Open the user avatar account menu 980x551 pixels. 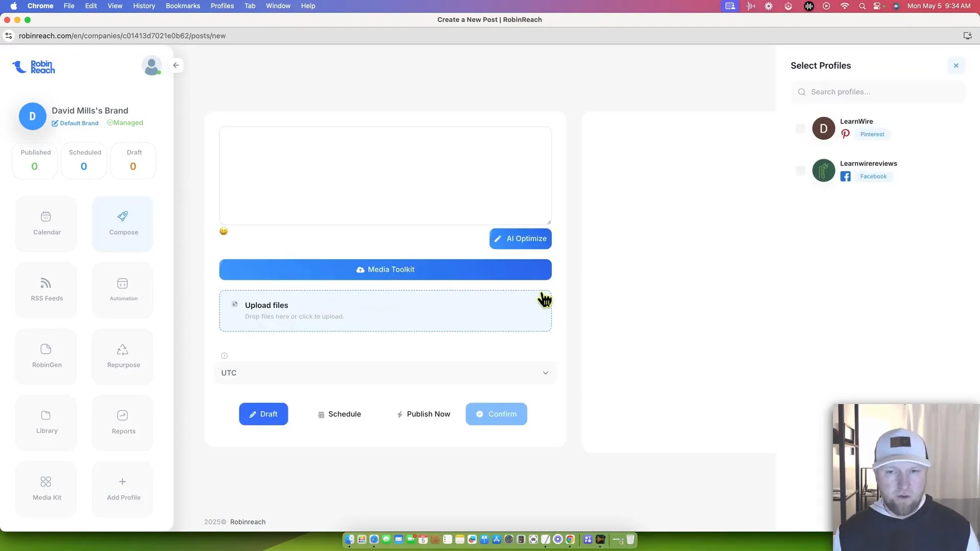tap(152, 66)
